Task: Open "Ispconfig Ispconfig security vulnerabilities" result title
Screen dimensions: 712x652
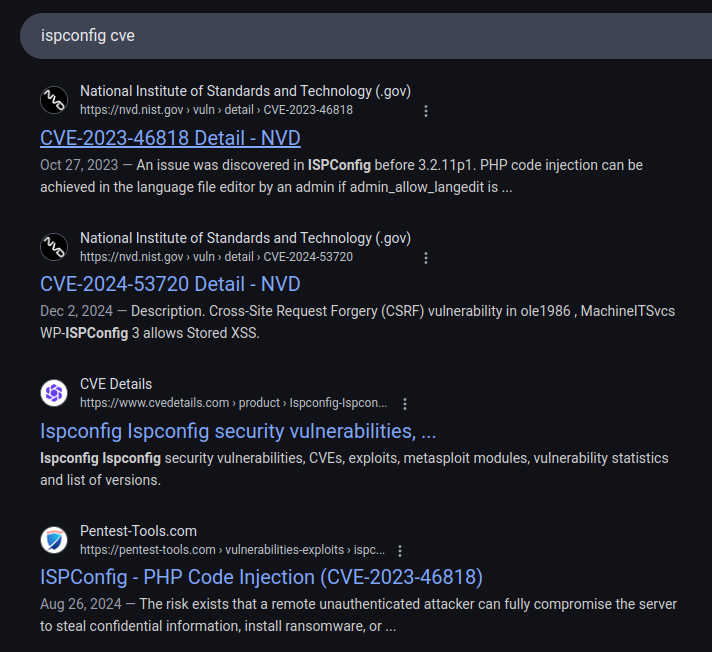Action: point(238,431)
